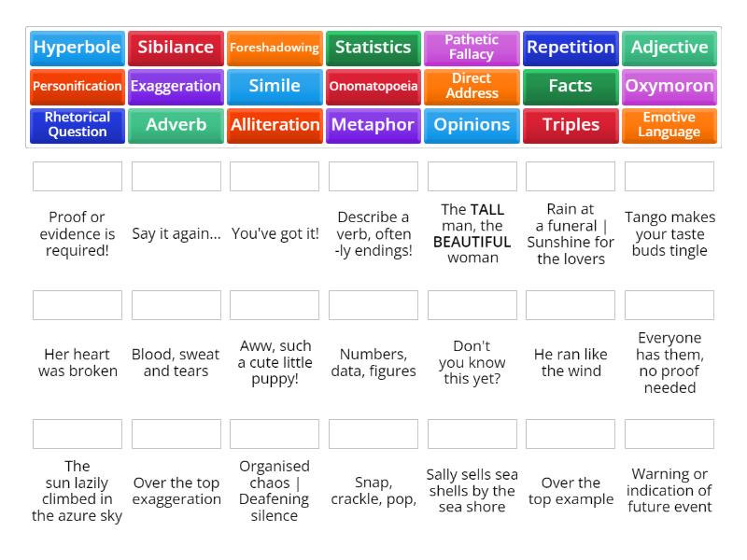Click the Foreshadowing tile

tap(275, 45)
